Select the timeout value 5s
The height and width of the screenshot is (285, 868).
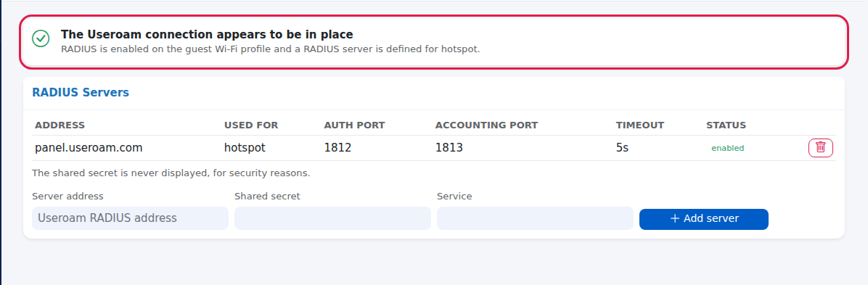tap(622, 148)
